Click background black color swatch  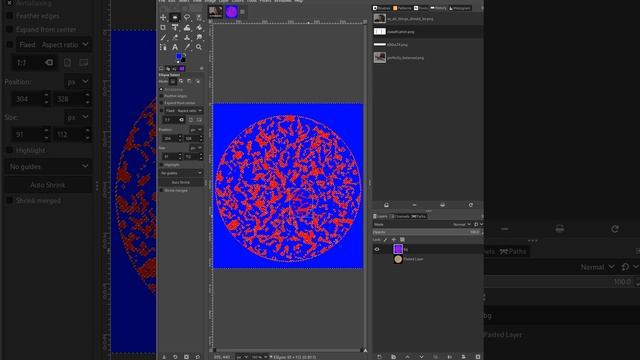(x=183, y=60)
